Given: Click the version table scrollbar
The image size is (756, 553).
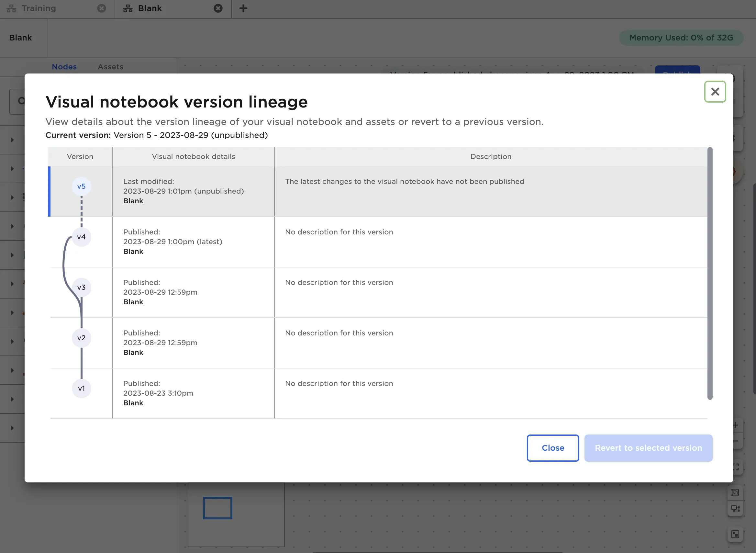Looking at the screenshot, I should tap(710, 273).
